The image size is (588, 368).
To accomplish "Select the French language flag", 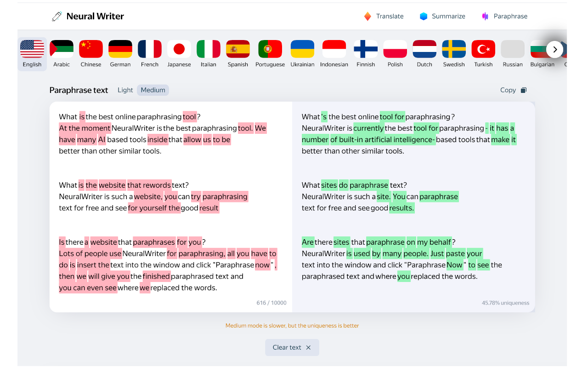I will [x=150, y=49].
